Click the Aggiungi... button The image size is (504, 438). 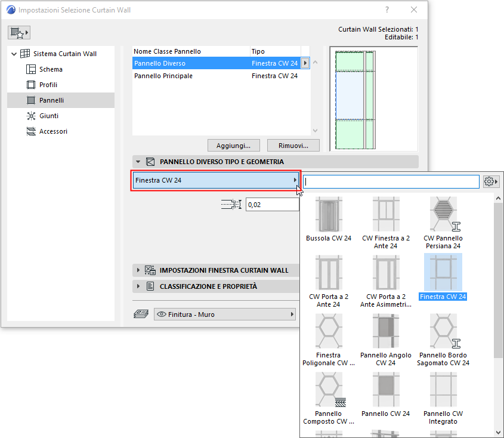[x=233, y=146]
